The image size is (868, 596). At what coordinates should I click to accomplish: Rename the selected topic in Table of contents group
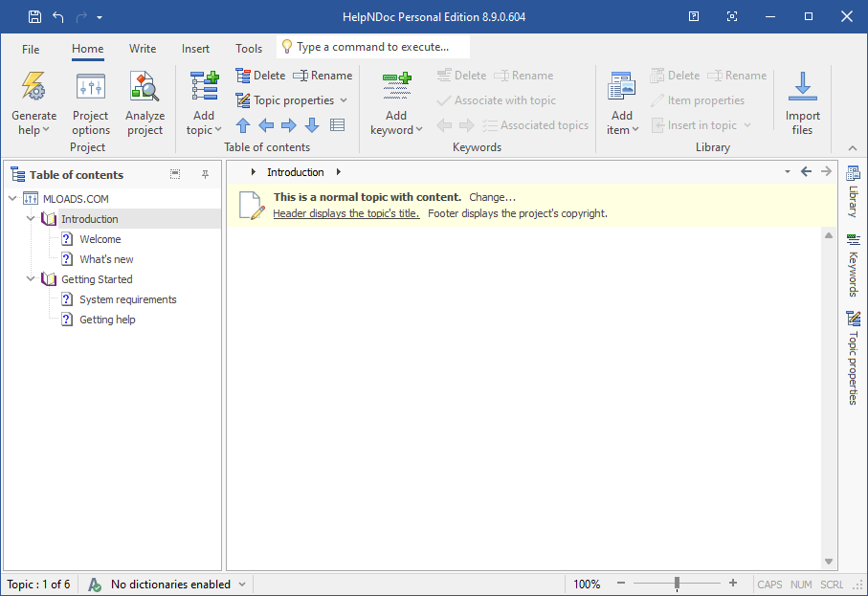(323, 76)
